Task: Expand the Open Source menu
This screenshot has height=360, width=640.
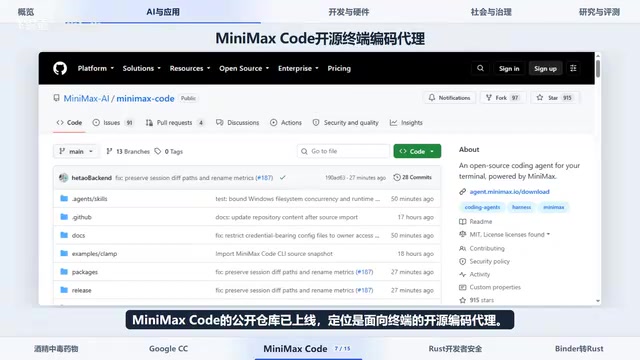Action: click(x=244, y=68)
